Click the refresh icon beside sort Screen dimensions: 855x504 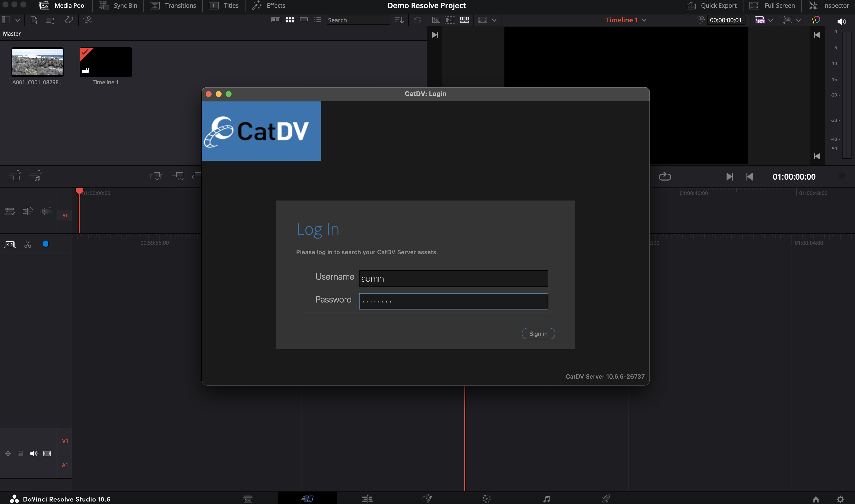click(x=418, y=20)
